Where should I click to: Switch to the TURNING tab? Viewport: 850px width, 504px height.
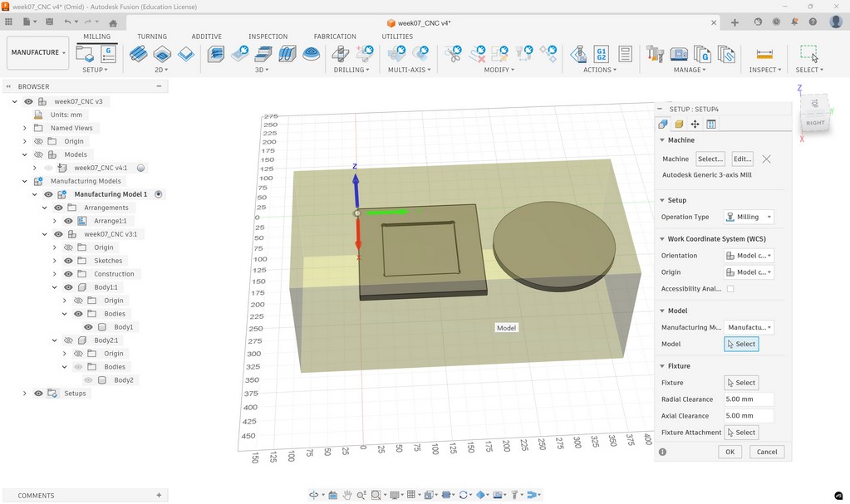pos(152,37)
